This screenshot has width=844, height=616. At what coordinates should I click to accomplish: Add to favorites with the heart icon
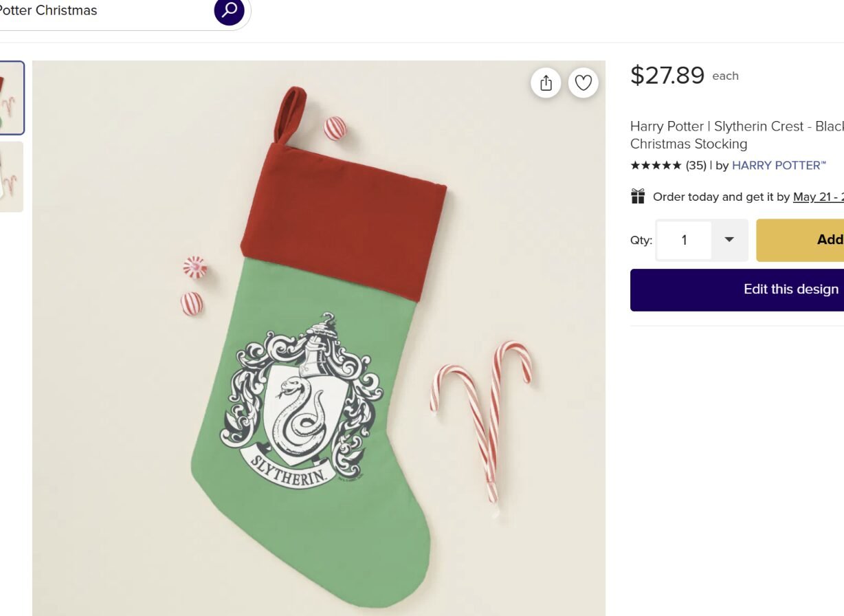coord(584,83)
